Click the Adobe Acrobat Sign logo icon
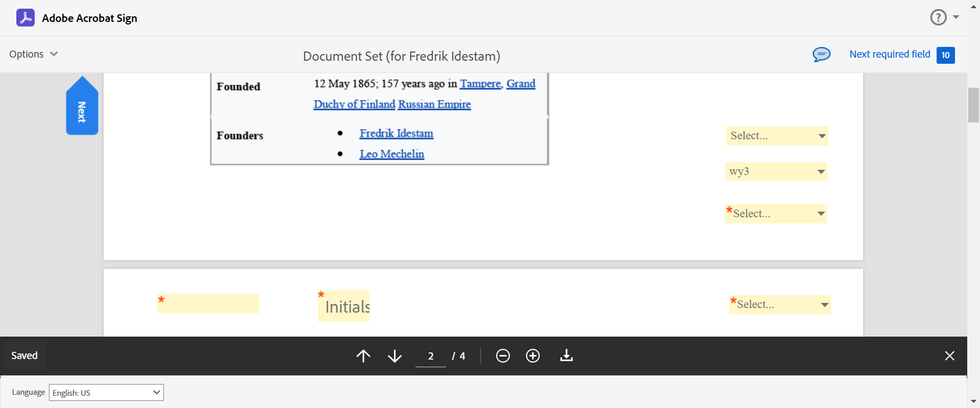This screenshot has height=408, width=980. pyautogui.click(x=26, y=18)
